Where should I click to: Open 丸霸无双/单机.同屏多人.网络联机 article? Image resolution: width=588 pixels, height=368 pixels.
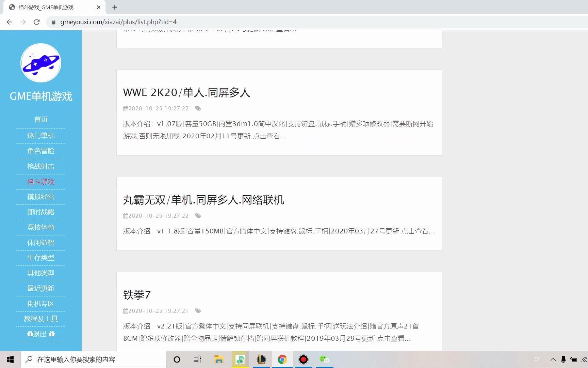[x=203, y=200]
